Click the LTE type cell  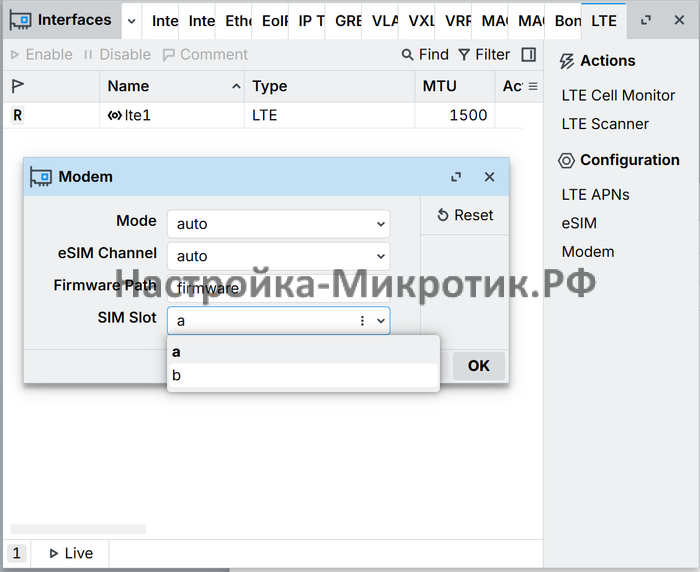click(x=264, y=115)
